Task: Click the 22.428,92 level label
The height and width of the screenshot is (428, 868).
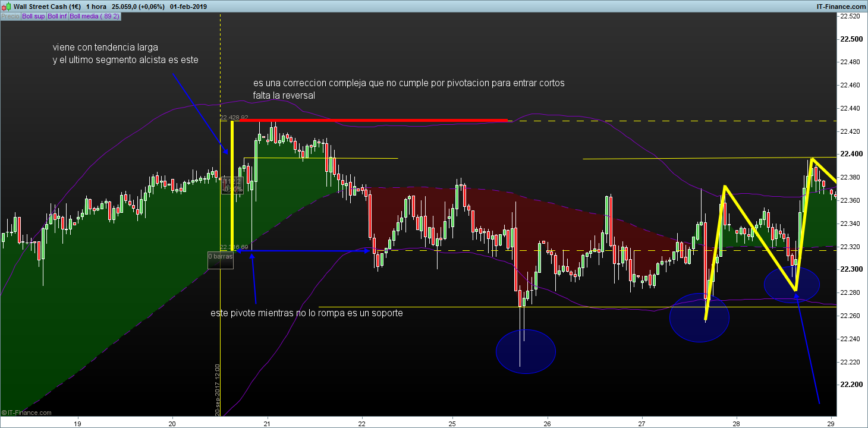Action: click(233, 118)
